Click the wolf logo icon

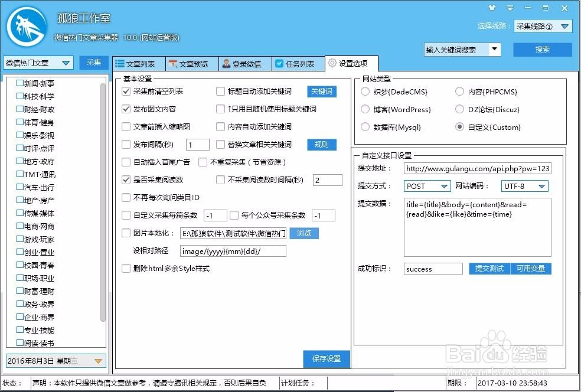point(27,27)
